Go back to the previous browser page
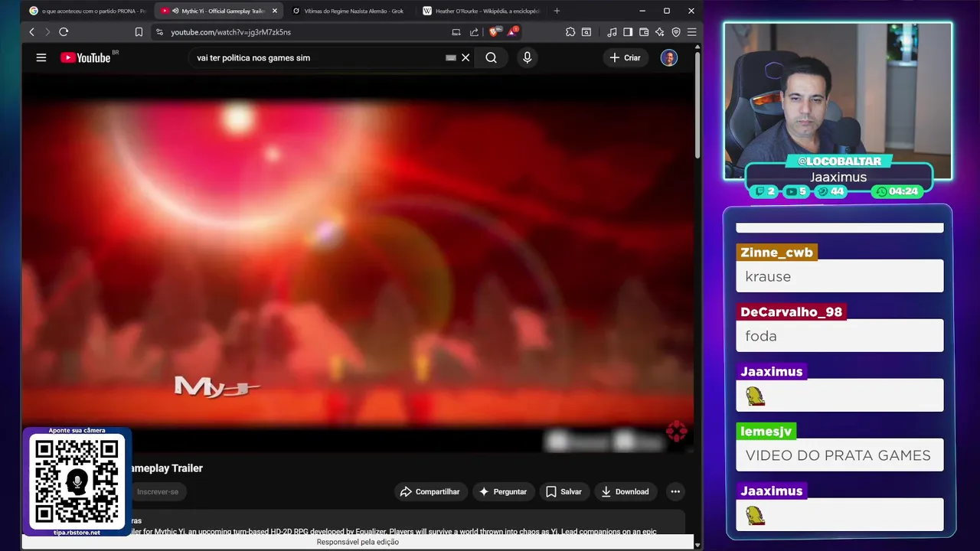The image size is (980, 551). pyautogui.click(x=31, y=32)
